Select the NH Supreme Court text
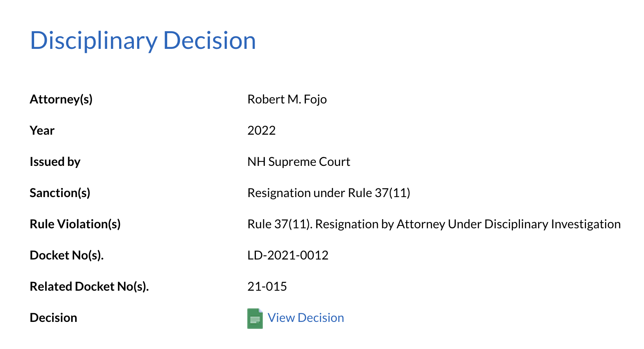This screenshot has height=349, width=644. pyautogui.click(x=299, y=162)
